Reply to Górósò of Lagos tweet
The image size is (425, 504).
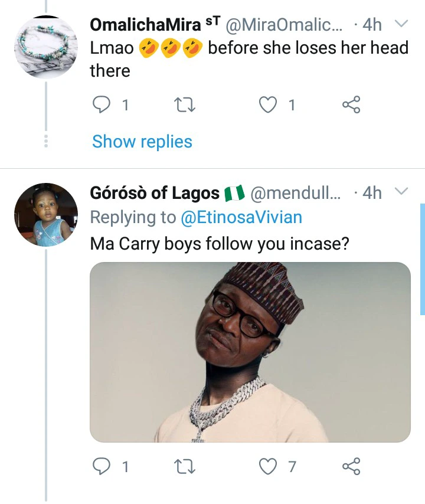pyautogui.click(x=102, y=467)
